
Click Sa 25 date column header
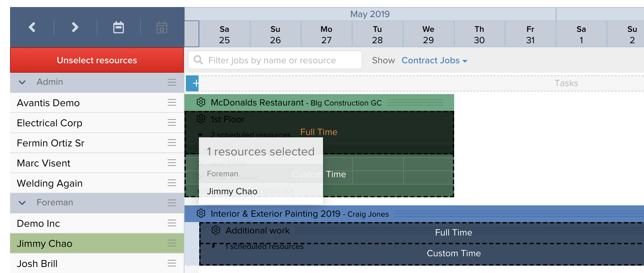(224, 35)
